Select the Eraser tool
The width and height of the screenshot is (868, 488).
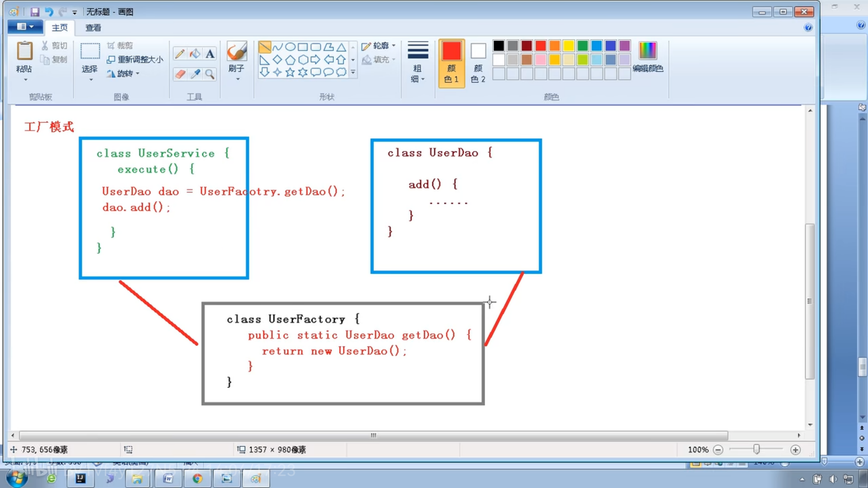(x=180, y=74)
